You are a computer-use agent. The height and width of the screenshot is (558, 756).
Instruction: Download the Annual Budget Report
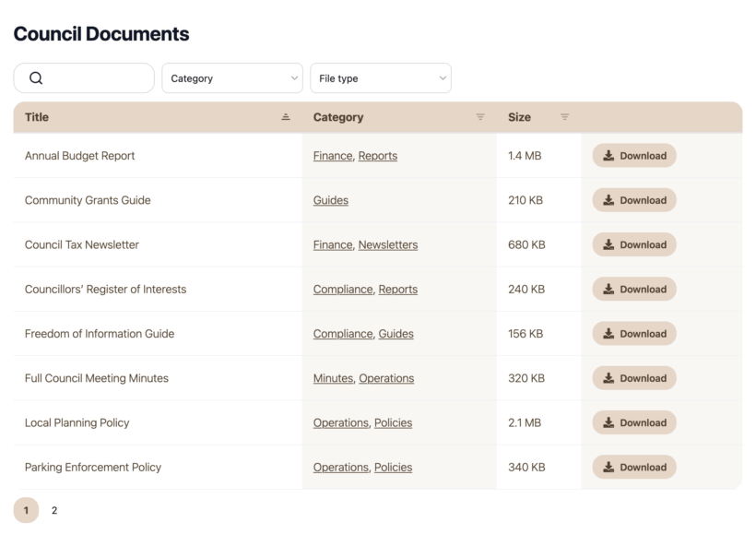coord(634,155)
